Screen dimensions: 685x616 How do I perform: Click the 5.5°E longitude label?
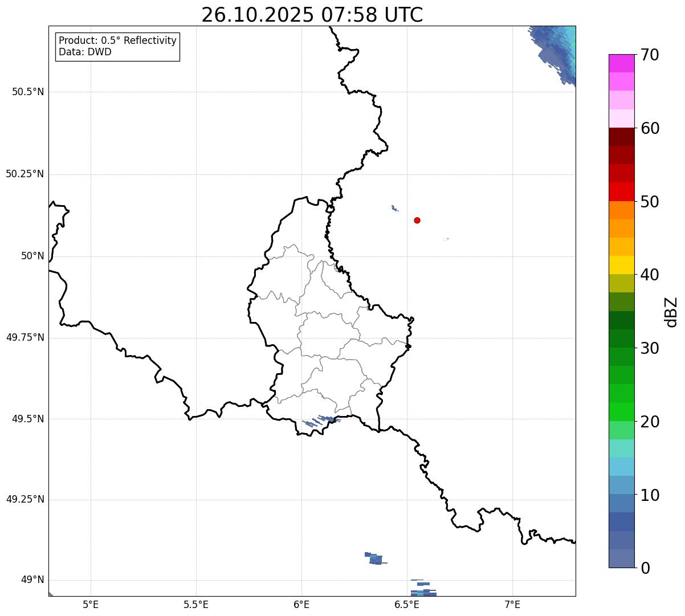196,604
